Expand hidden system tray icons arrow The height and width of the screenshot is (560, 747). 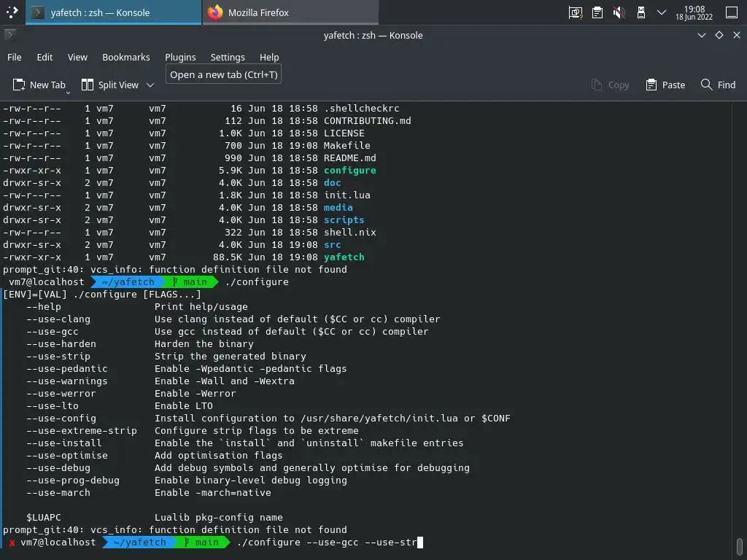pos(661,13)
